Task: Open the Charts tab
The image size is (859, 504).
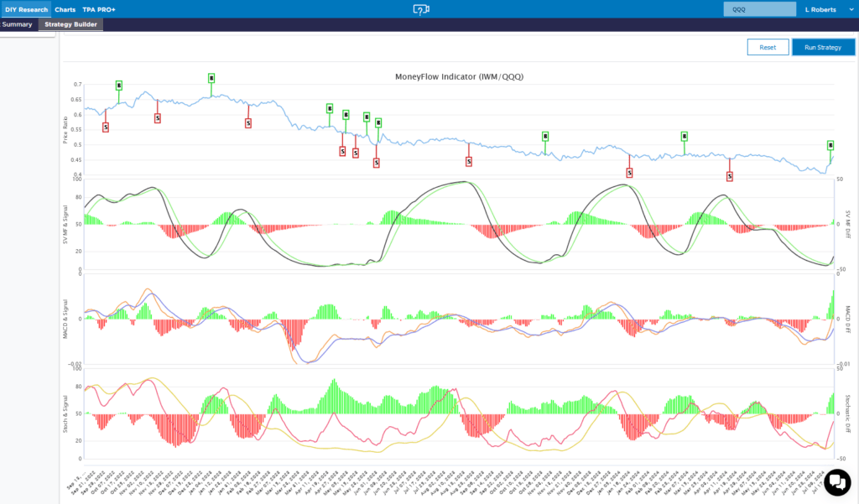Action: pyautogui.click(x=65, y=9)
